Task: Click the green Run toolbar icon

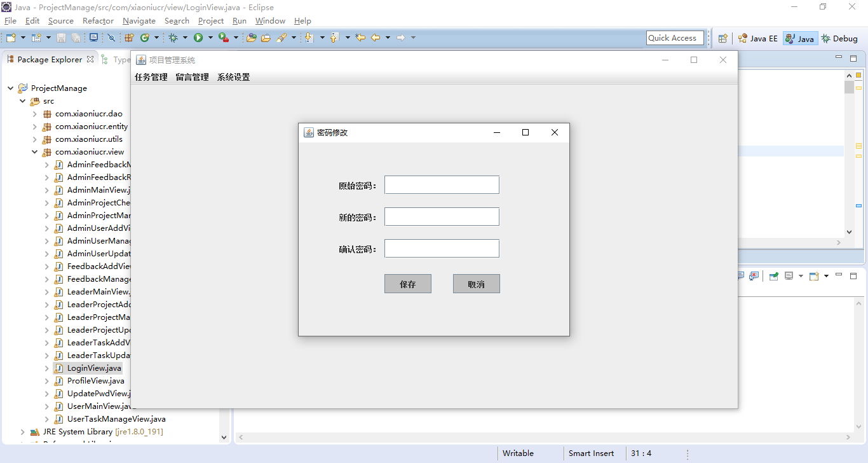Action: [x=198, y=38]
